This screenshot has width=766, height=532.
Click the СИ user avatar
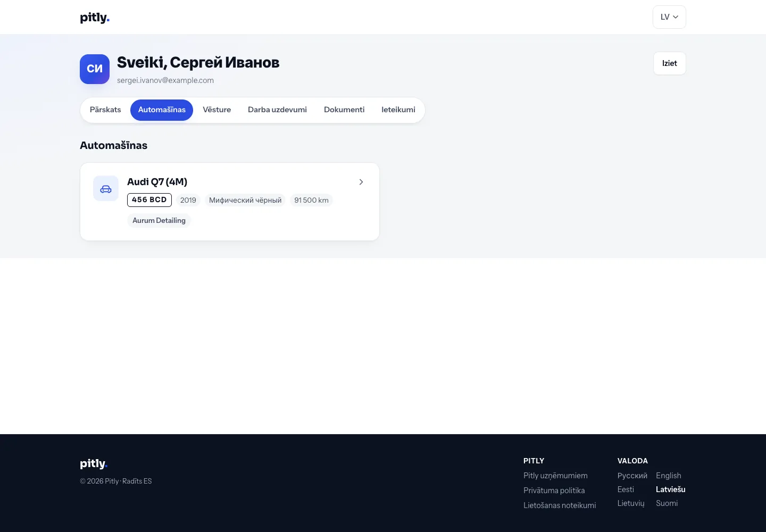(x=95, y=69)
